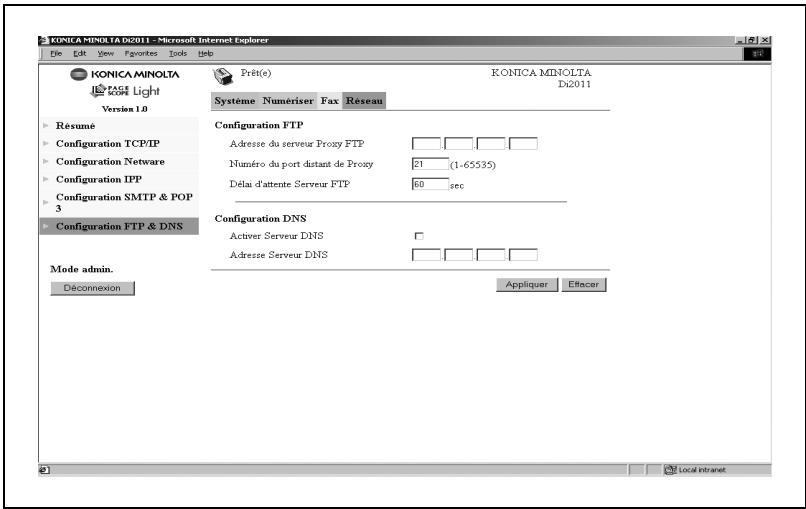Screen dimensions: 806x509
Task: Click first octet field of DNS server address
Action: (x=426, y=254)
